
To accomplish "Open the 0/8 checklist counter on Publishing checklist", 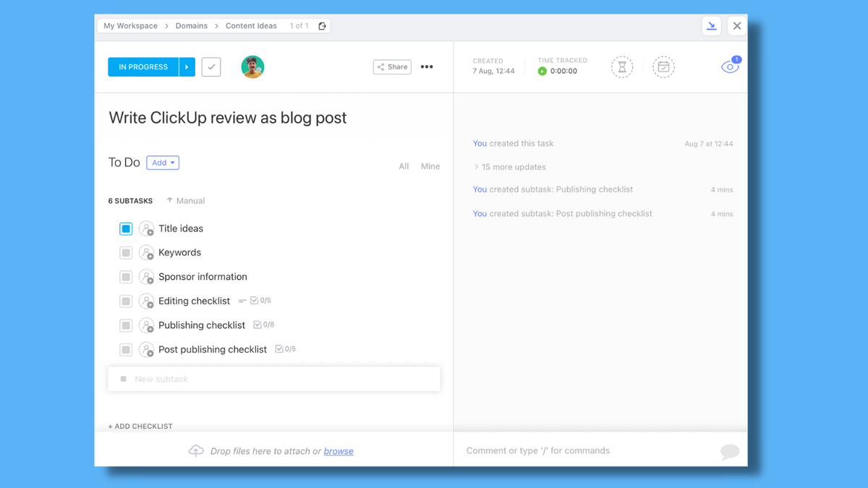I will pos(263,325).
